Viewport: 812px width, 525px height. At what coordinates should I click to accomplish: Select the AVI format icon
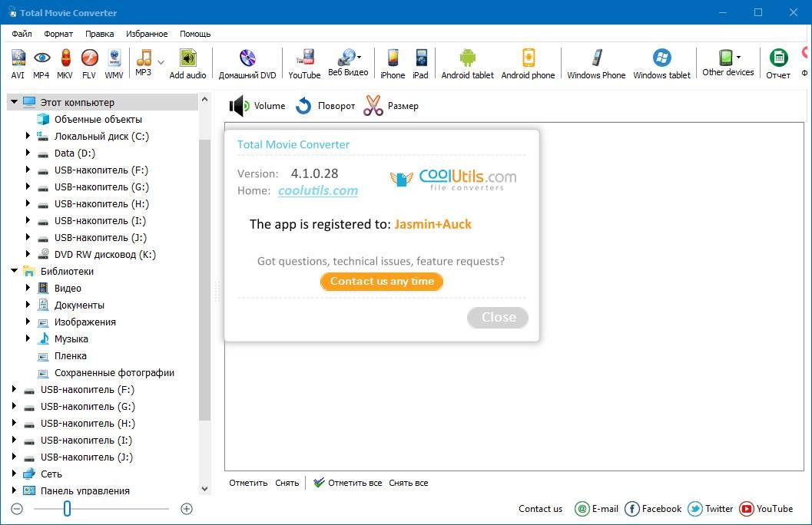18,64
